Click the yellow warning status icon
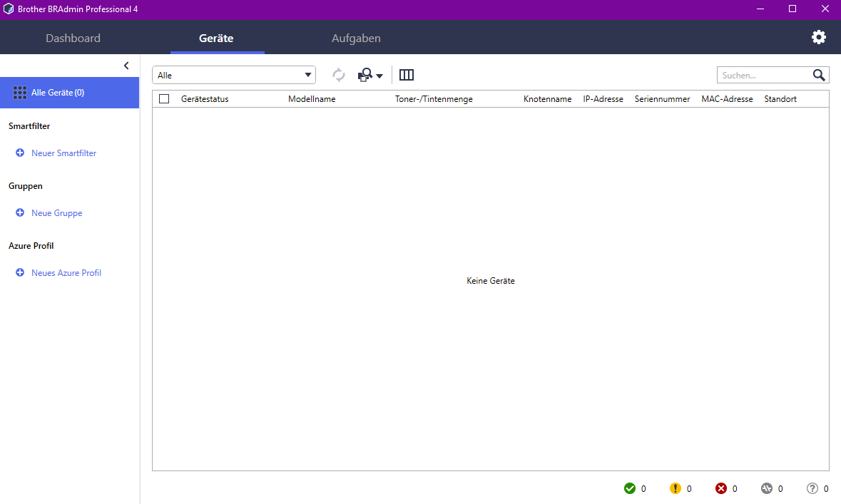 676,488
